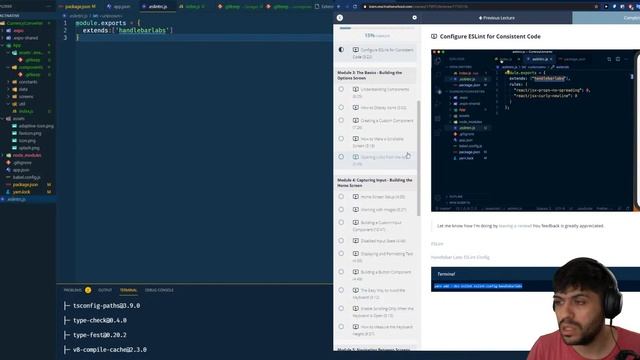Image resolution: width=640 pixels, height=360 pixels.
Task: Click the half-filled status icon of current lecture
Action: click(x=341, y=49)
